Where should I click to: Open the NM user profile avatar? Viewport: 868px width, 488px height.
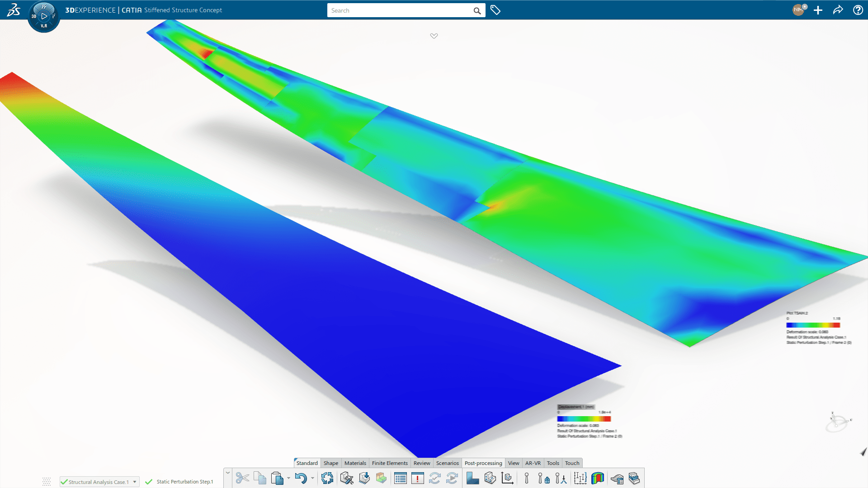798,10
